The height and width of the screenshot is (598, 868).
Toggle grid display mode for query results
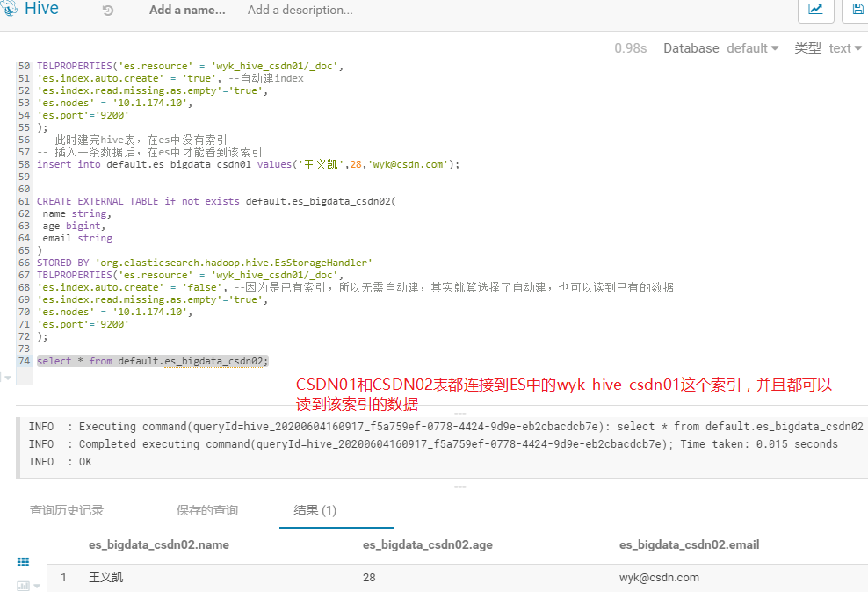[22, 561]
